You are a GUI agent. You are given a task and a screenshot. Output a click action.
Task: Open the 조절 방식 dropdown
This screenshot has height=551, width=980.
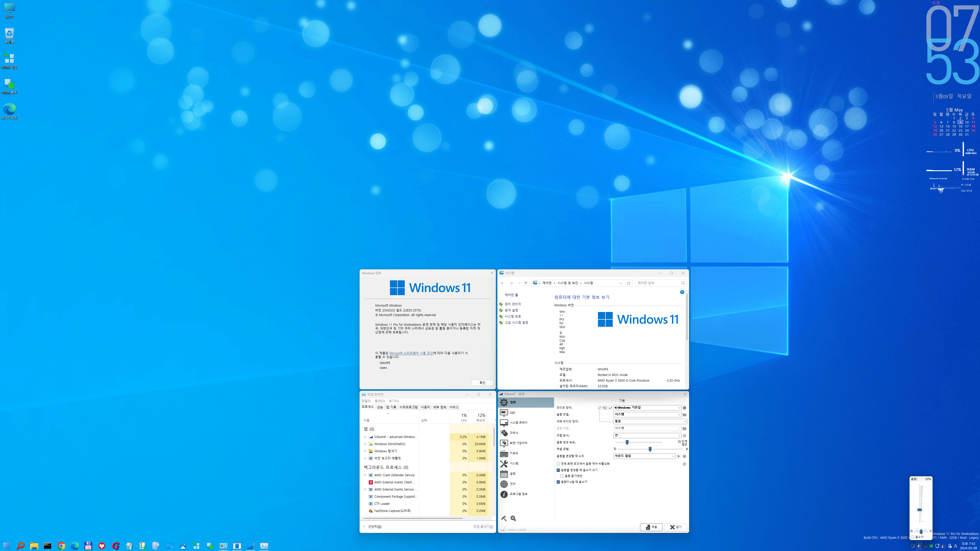647,435
